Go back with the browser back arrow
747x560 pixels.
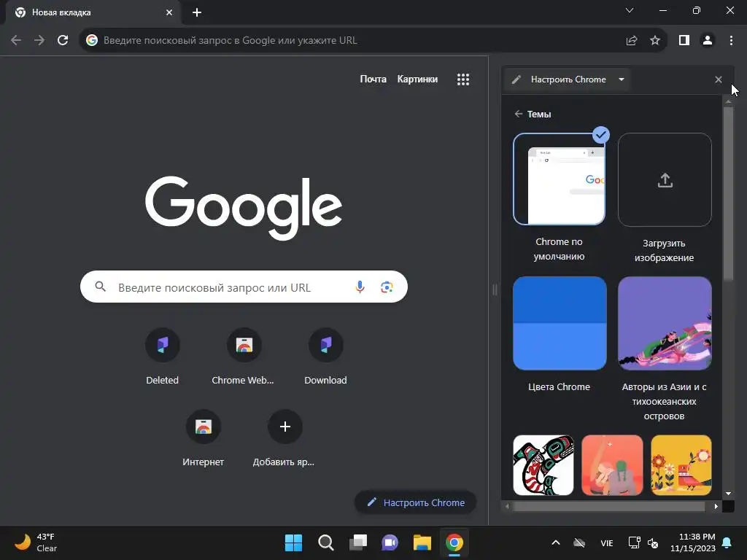tap(16, 41)
